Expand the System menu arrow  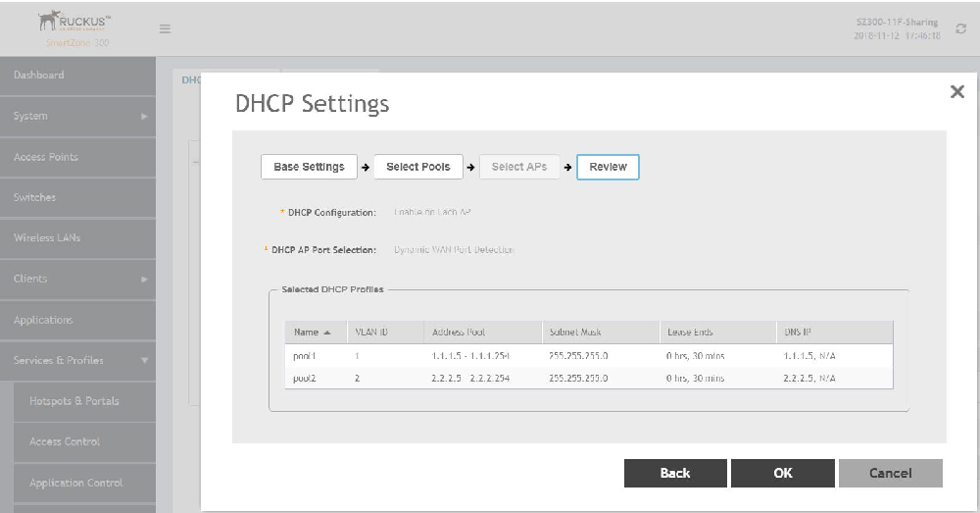(144, 117)
